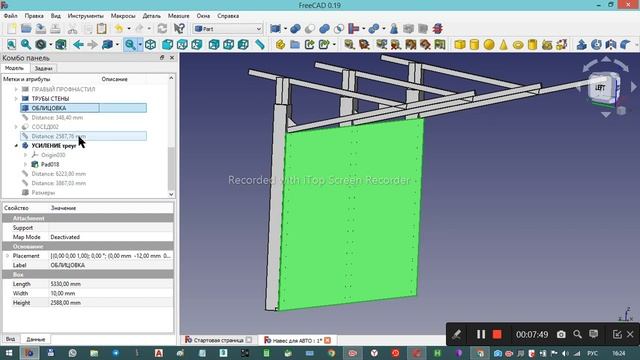Click the РУС language indicator in taskbar
Image resolution: width=640 pixels, height=360 pixels.
pos(592,353)
